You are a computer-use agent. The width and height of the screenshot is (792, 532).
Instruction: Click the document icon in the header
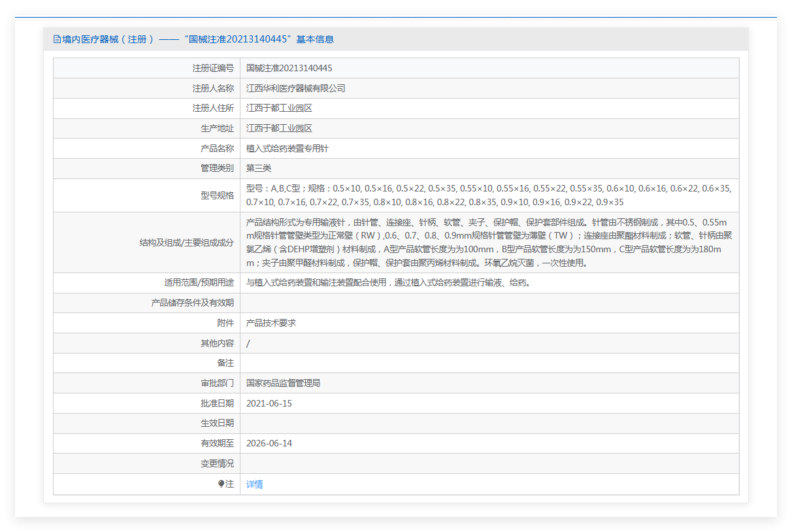click(57, 39)
